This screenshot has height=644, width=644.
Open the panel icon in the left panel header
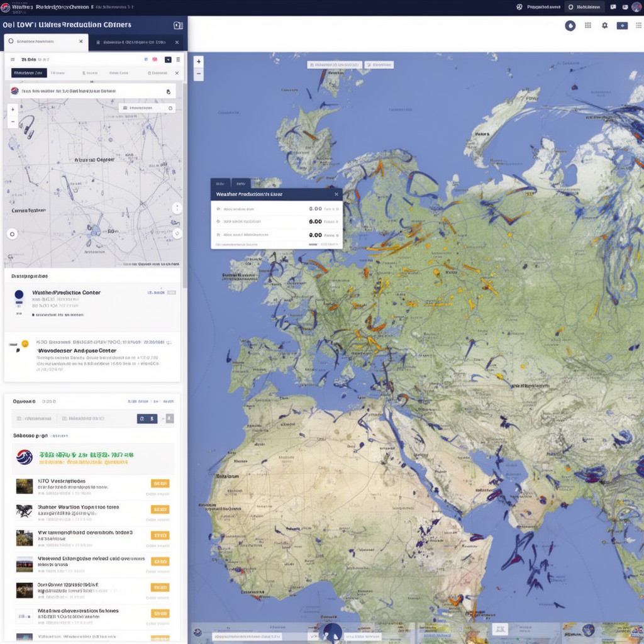click(x=178, y=25)
